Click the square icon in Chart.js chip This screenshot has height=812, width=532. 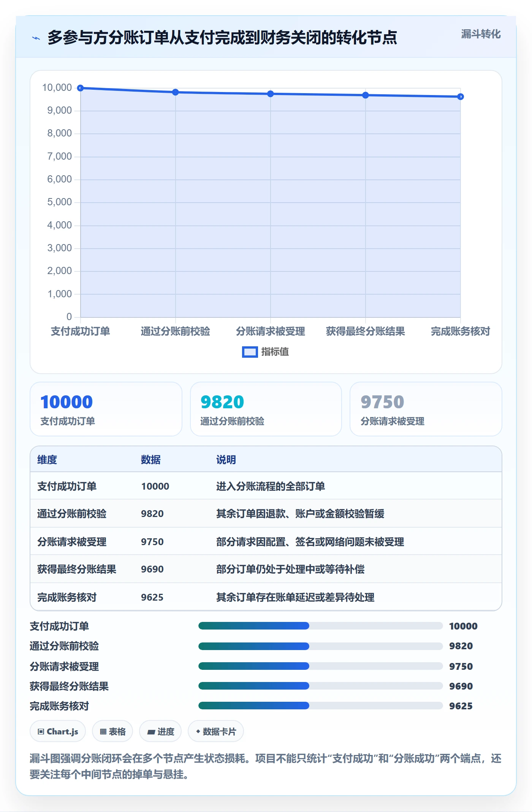(41, 732)
